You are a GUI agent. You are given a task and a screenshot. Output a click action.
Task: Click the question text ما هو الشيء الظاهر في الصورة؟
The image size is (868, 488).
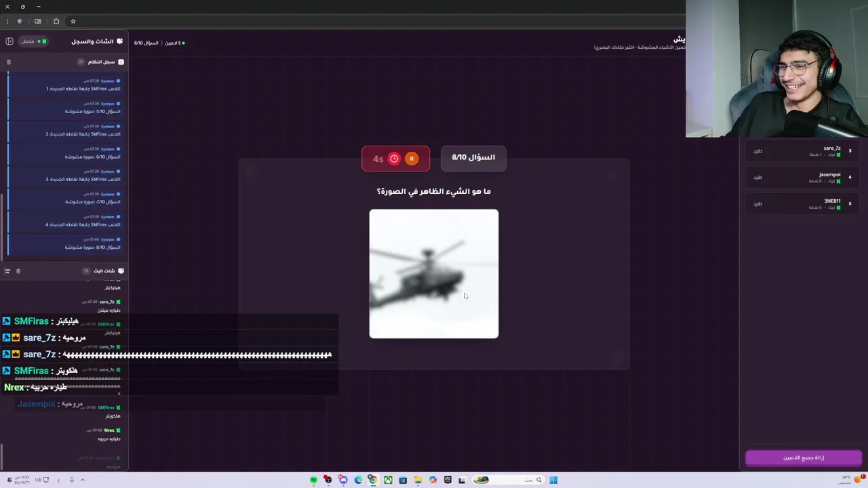coord(434,192)
